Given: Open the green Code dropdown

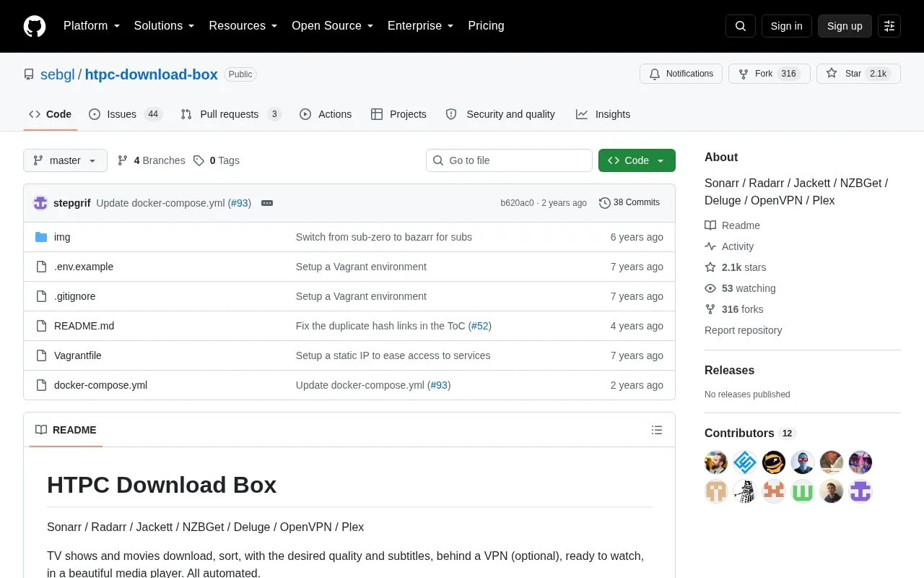Looking at the screenshot, I should point(637,160).
